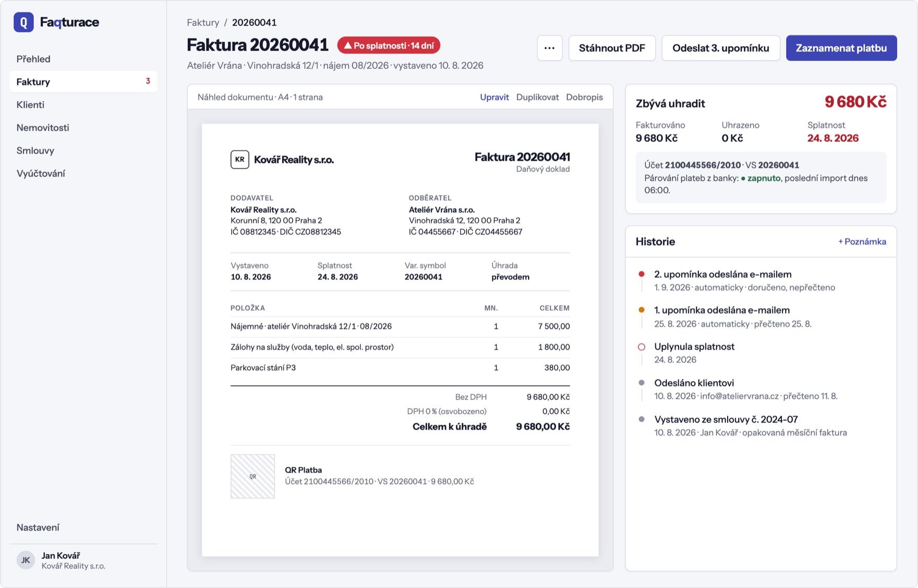Send the third reminder via Odeslat 3. upomínku
Screen dimensions: 918x588
[721, 48]
